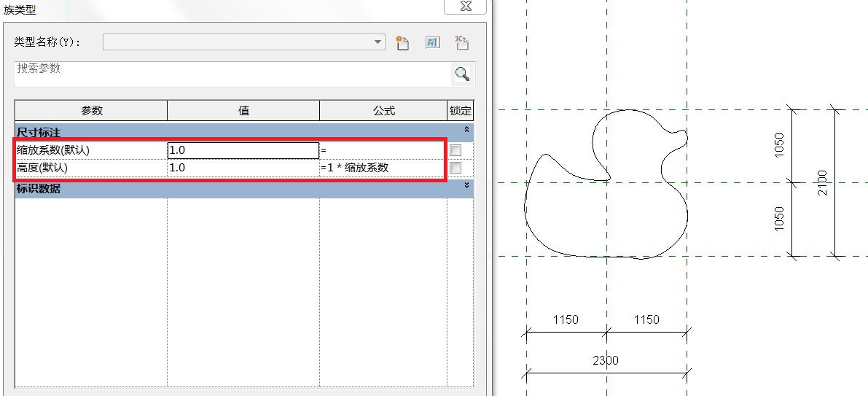
Task: Close the 族类型 dialog
Action: point(466,7)
